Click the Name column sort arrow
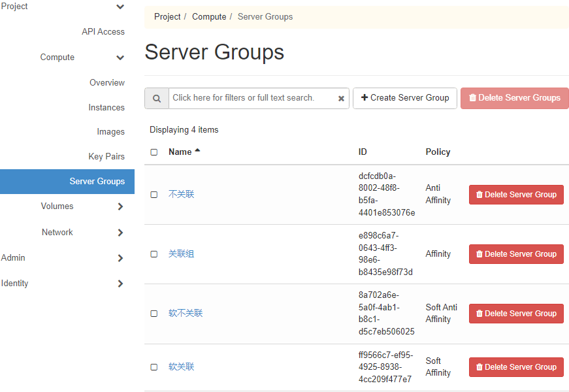This screenshot has height=392, width=569. tap(197, 151)
